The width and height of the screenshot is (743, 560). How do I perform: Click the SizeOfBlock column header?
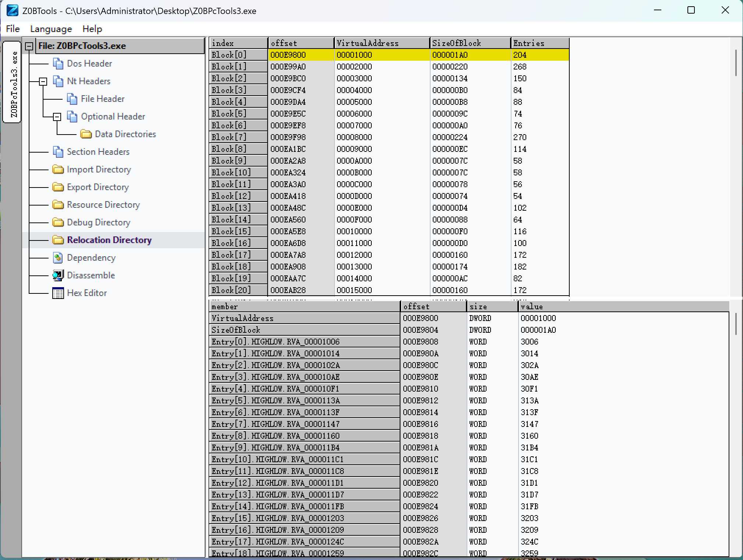pyautogui.click(x=470, y=43)
